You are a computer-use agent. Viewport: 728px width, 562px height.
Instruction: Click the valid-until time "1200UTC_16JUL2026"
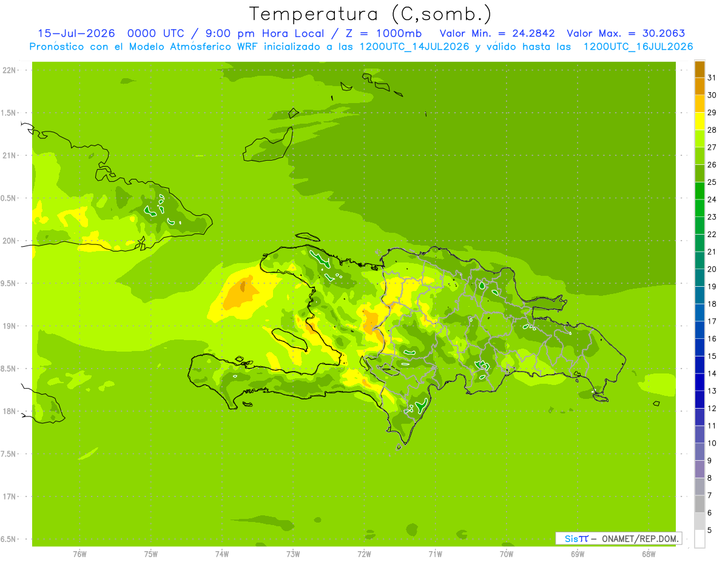click(x=638, y=47)
